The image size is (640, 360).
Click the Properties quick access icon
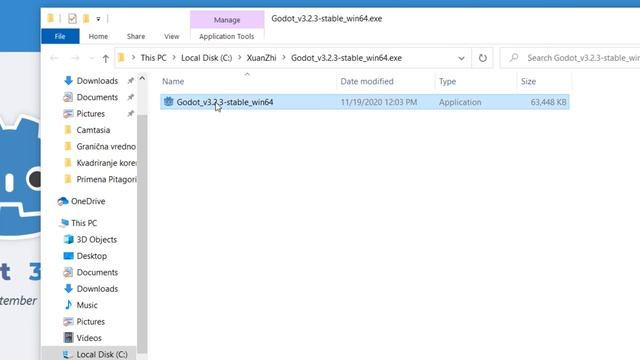(x=72, y=19)
